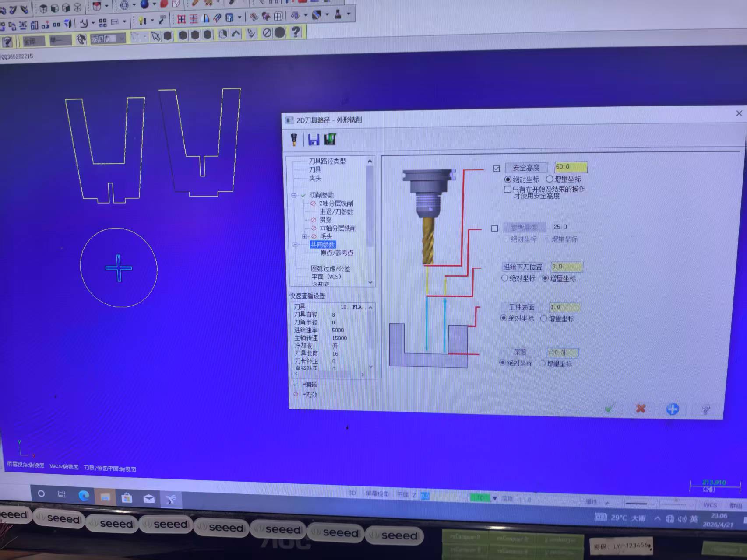Select 夹头 in the tree
Viewport: 747px width, 560px height.
[315, 178]
